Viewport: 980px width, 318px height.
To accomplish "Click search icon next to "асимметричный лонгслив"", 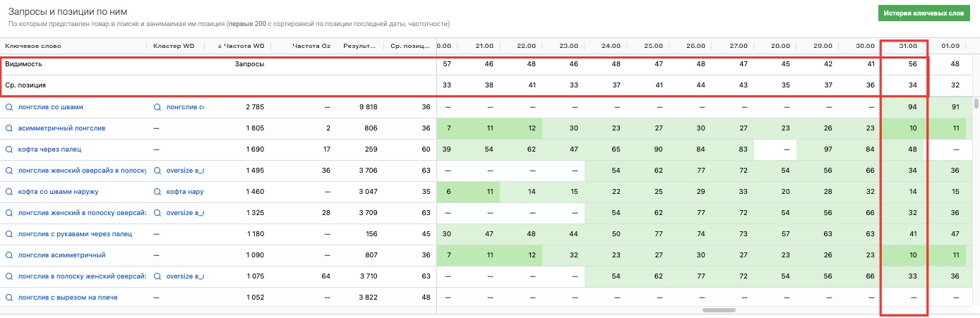I will click(x=10, y=128).
